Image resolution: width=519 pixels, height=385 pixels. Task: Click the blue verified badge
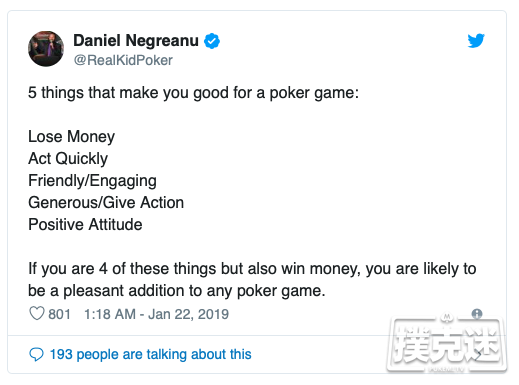[212, 41]
